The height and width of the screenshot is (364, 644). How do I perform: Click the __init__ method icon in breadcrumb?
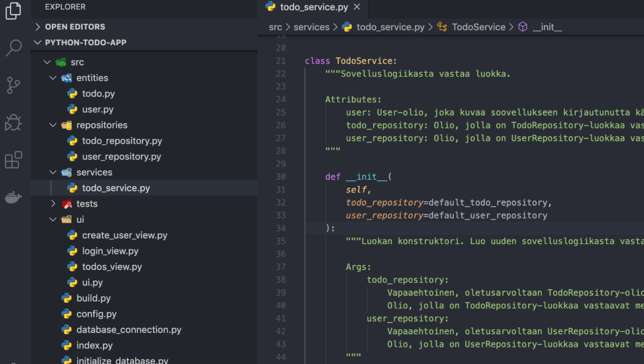coord(523,27)
